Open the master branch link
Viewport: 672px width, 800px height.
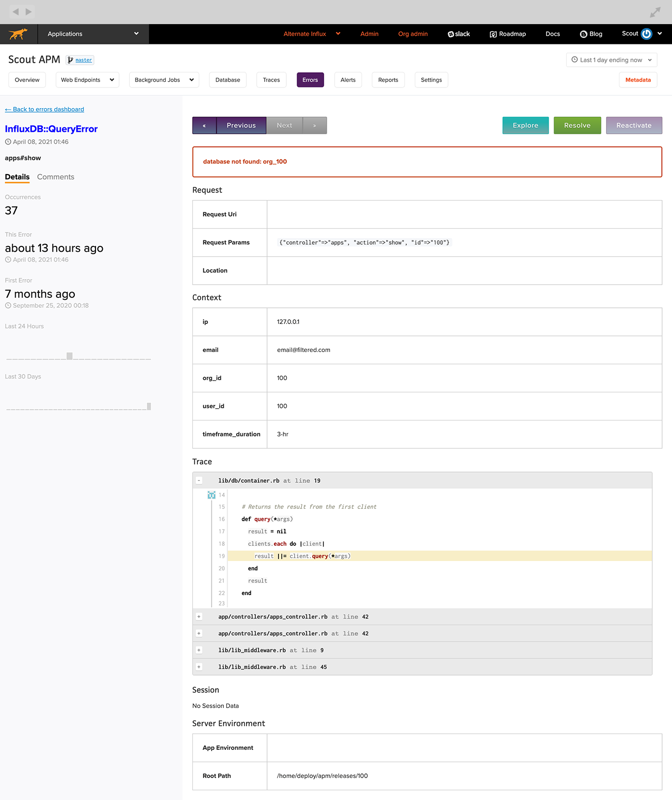84,60
